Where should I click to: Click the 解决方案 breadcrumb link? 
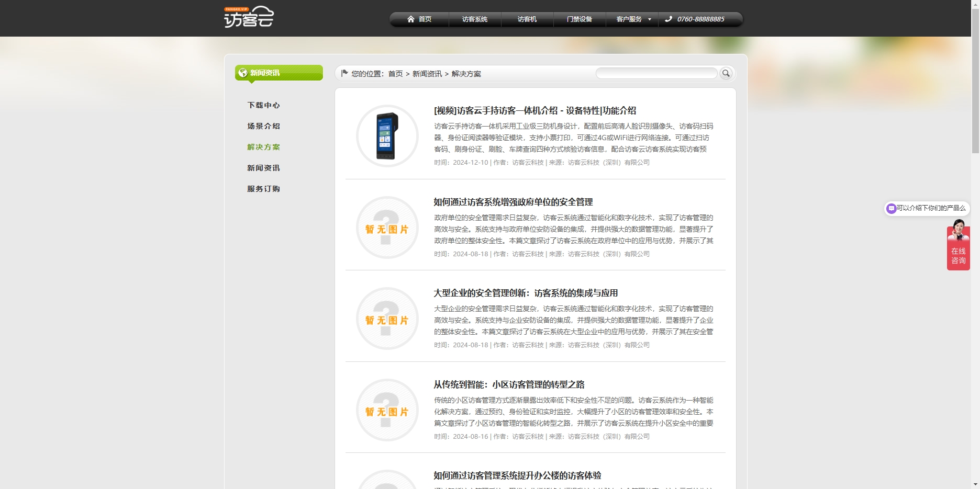click(x=466, y=74)
